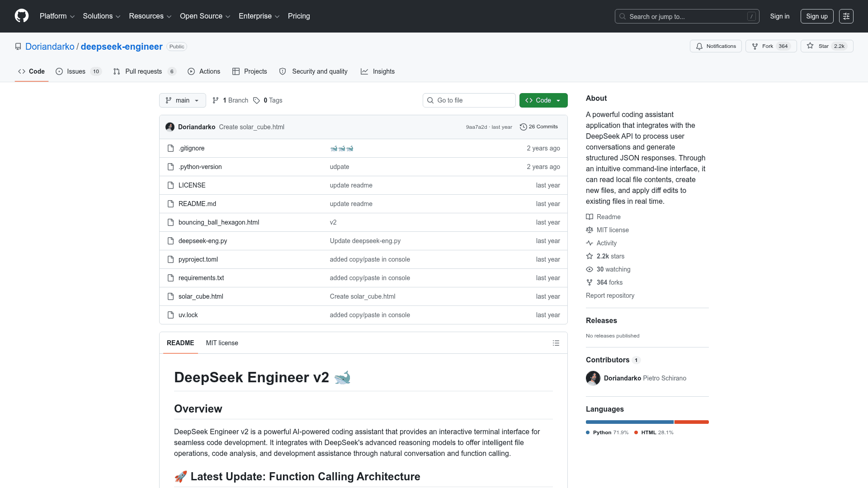Screen dimensions: 868x488
Task: Click the Python language bar segment
Action: click(x=629, y=422)
